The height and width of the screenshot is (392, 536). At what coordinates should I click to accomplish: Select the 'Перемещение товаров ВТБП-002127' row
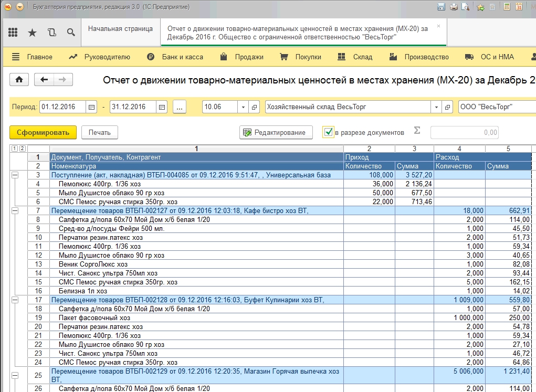pos(196,210)
